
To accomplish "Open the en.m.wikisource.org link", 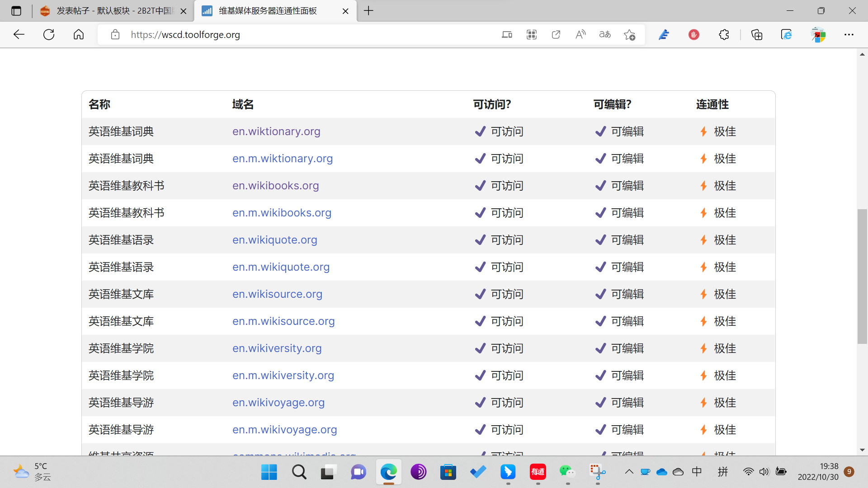I will (283, 321).
